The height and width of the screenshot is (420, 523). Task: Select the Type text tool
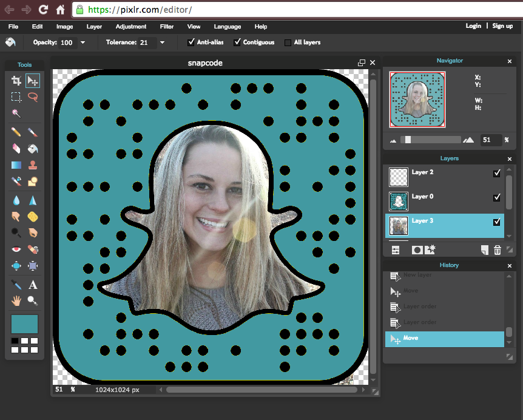[33, 285]
